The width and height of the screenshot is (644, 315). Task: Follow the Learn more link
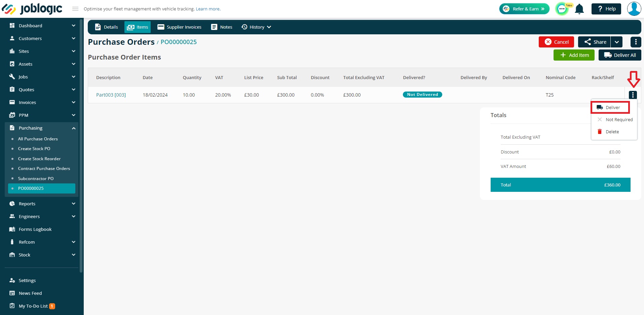click(208, 9)
